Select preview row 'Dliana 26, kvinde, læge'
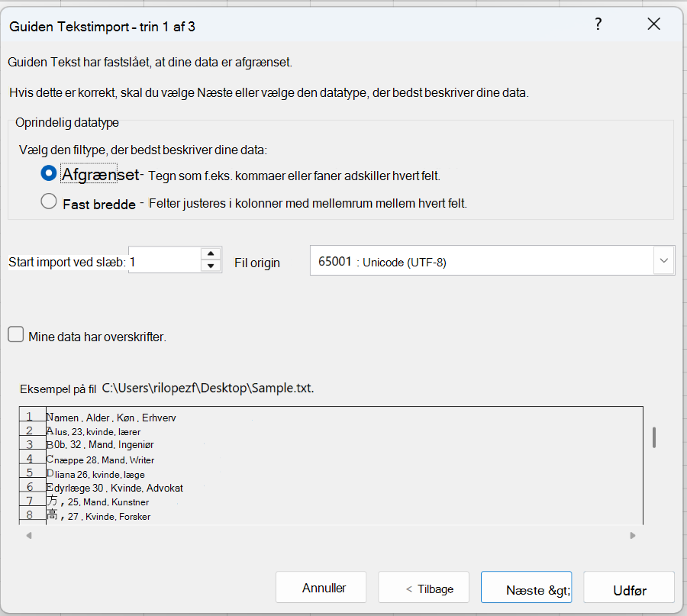 (95, 474)
